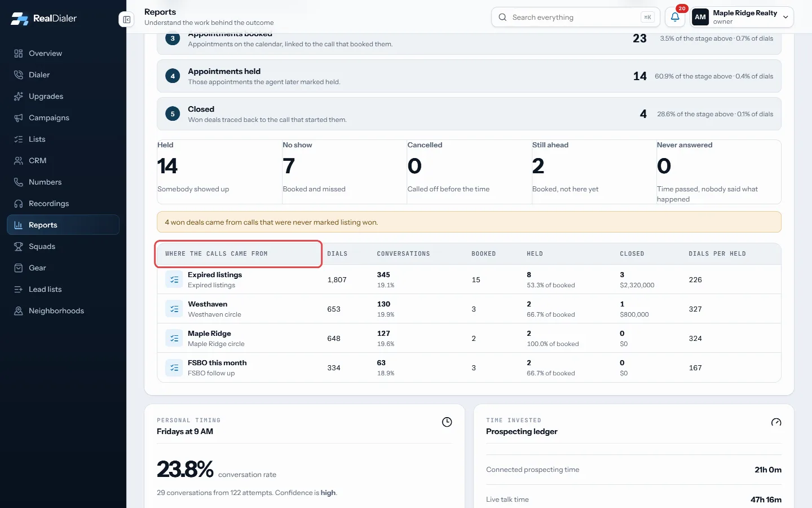Click the Gear shopping bag icon in sidebar
Image resolution: width=812 pixels, height=508 pixels.
19,268
